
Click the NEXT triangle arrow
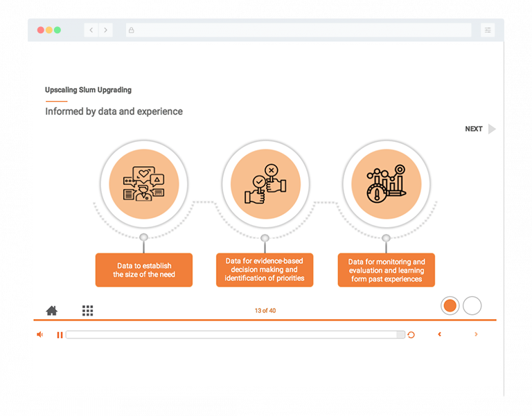pyautogui.click(x=492, y=129)
